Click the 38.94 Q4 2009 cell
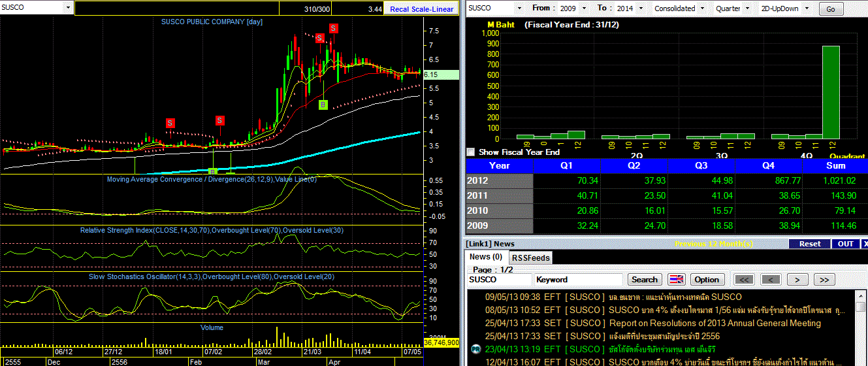 tap(770, 225)
